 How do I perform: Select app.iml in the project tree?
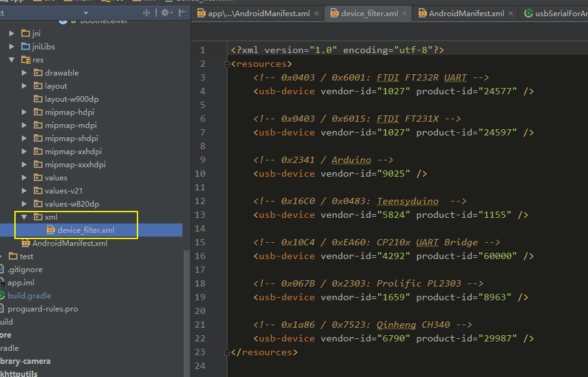tap(21, 283)
